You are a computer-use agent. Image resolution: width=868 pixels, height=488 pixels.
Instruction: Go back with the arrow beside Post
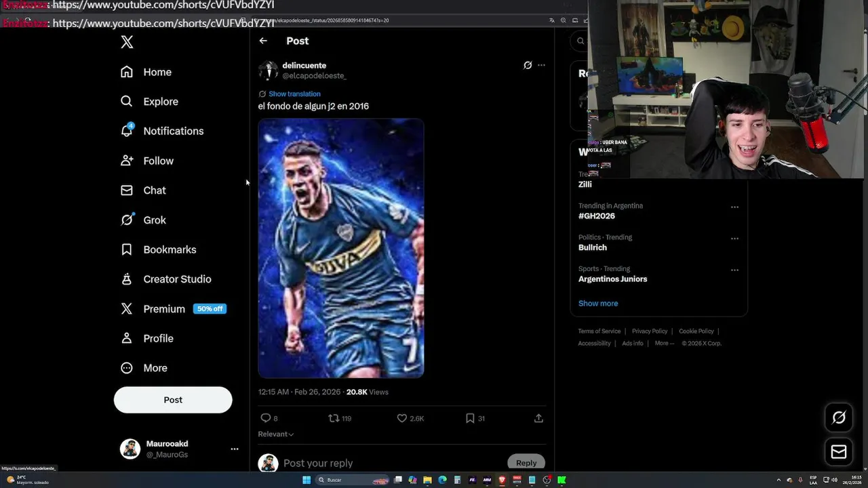click(263, 41)
